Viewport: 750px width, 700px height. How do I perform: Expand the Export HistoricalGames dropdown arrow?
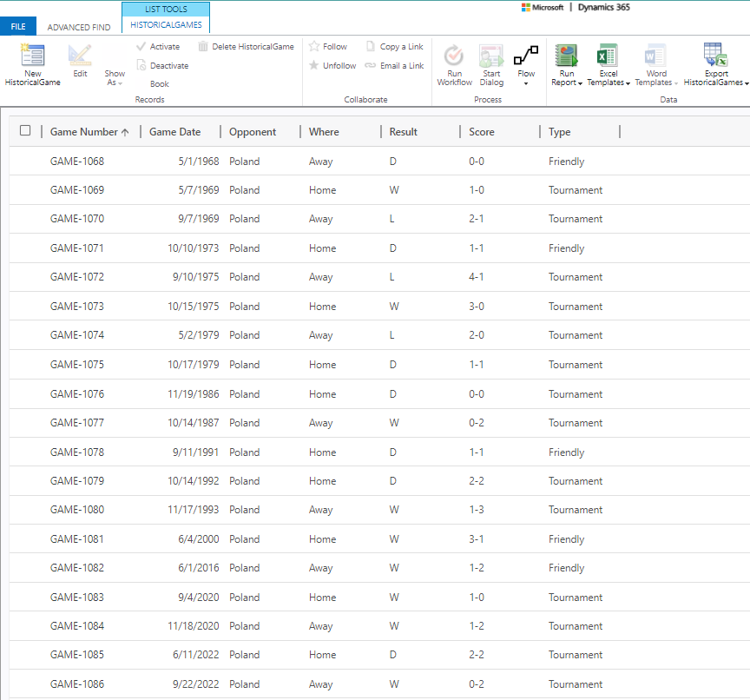(x=747, y=83)
